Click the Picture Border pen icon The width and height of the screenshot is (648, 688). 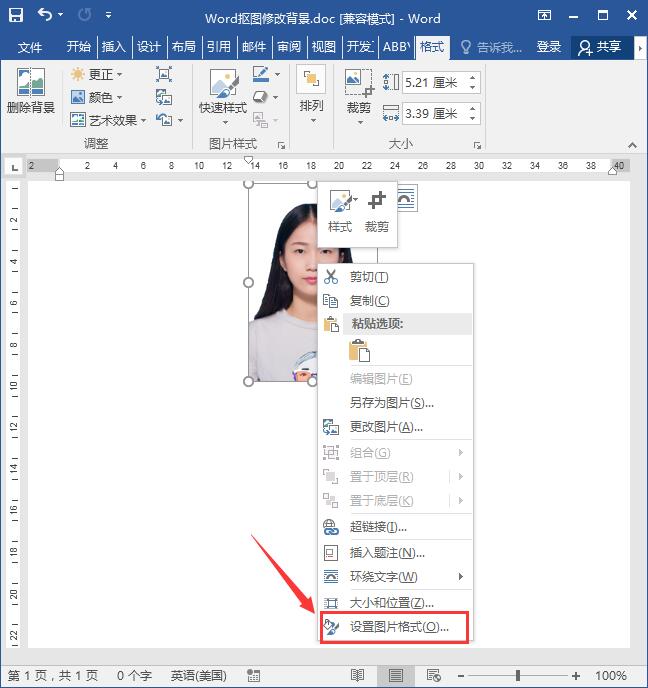[x=261, y=74]
